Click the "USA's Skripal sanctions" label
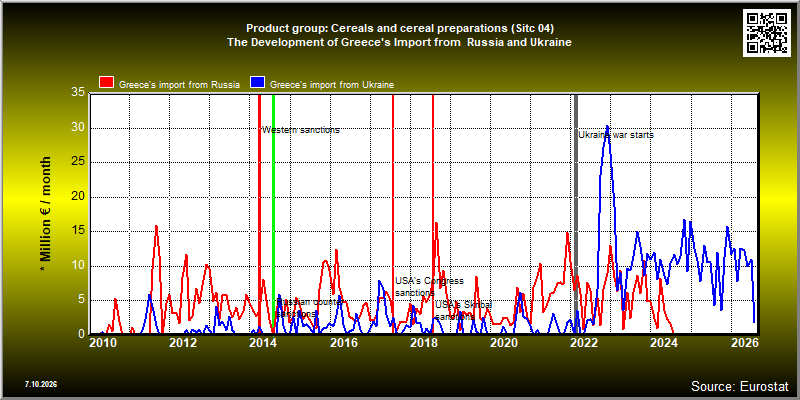 tap(463, 310)
